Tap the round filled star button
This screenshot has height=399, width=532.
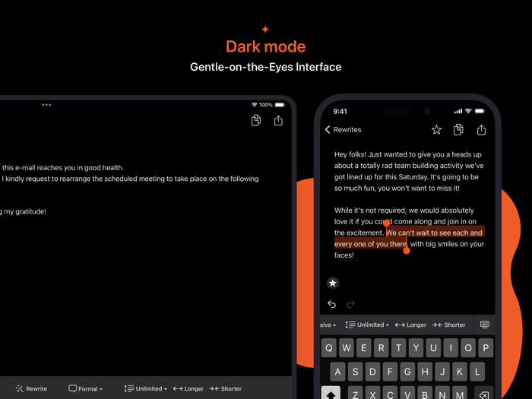point(333,283)
